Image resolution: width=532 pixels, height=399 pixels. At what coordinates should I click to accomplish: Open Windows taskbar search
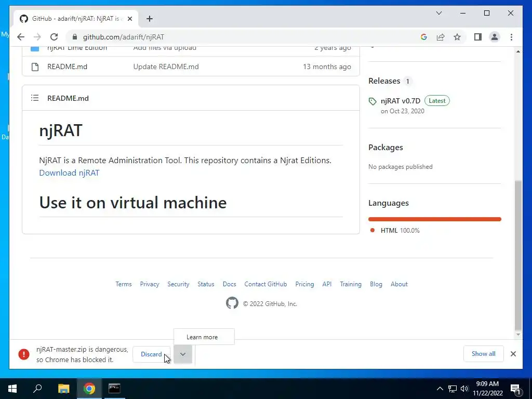37,389
